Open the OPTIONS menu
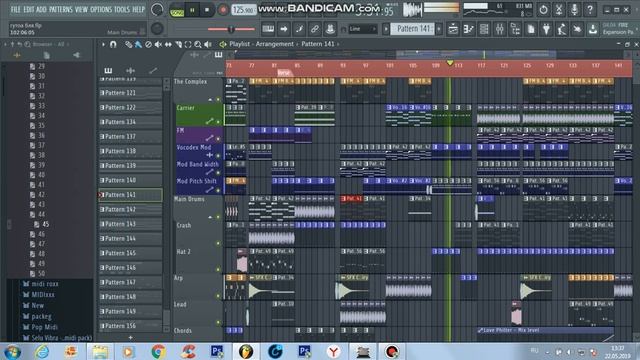640x360 pixels. click(101, 9)
